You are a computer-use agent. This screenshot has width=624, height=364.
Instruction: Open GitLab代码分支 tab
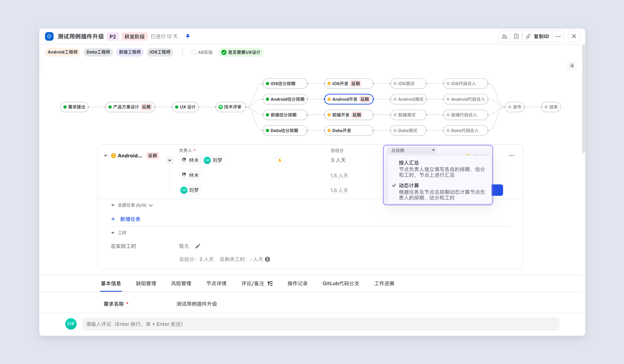(341, 283)
